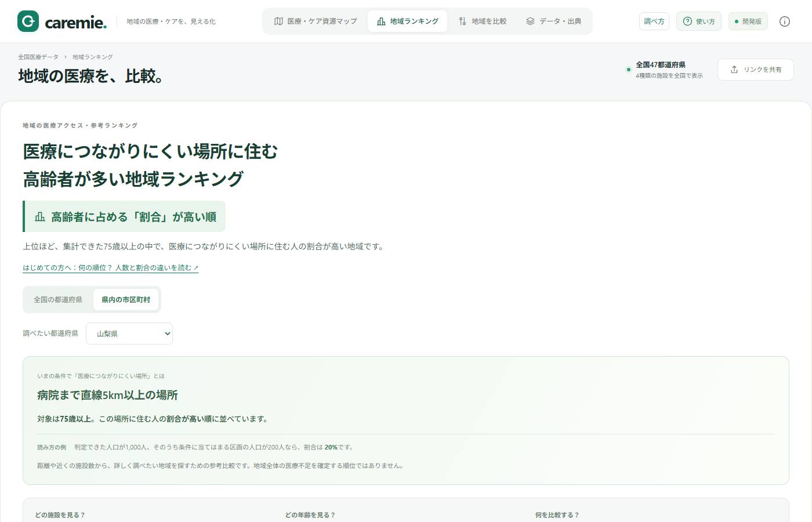Screen dimensions: 812x522
Task: Click the bar chart icon beside 高齢者に占める「割合」が高い順
Action: pos(40,217)
